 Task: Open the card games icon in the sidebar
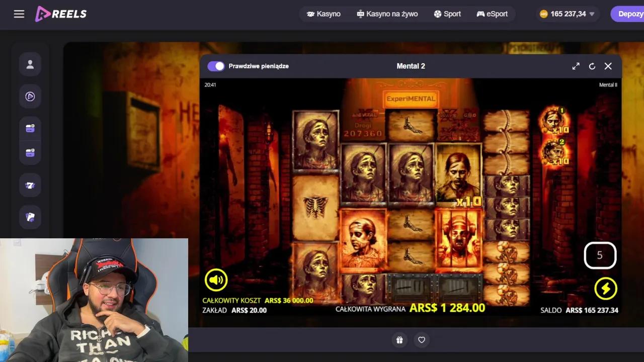30,217
